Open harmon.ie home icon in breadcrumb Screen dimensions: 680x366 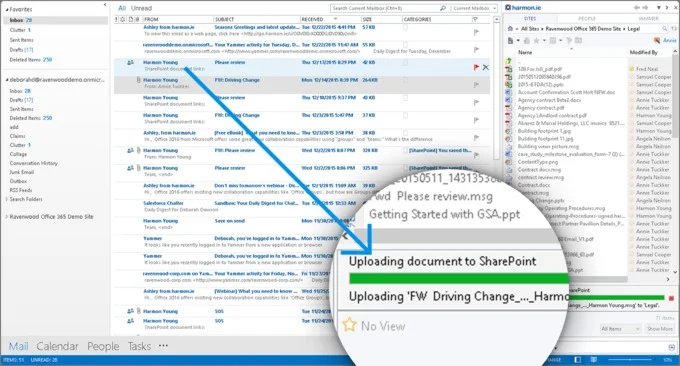click(x=511, y=29)
